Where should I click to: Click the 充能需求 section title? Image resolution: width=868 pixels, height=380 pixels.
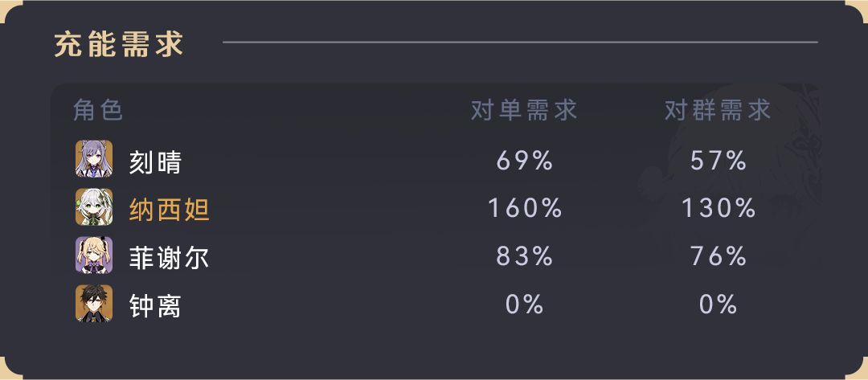119,43
